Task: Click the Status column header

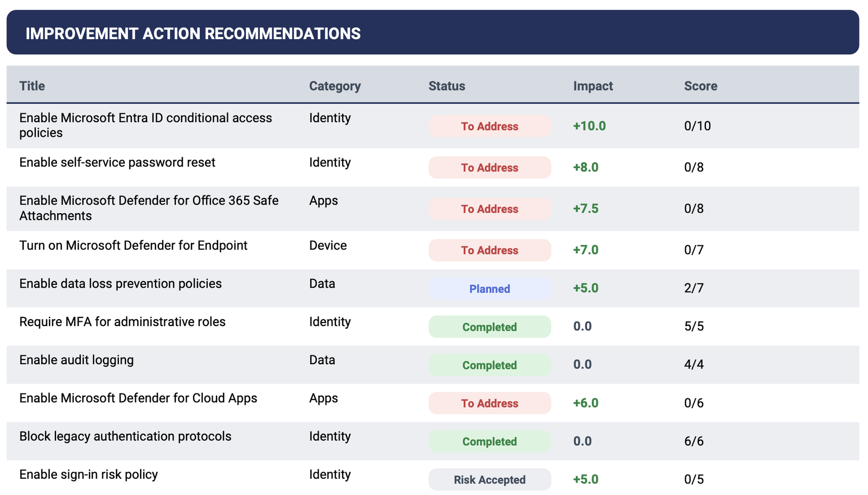Action: click(x=446, y=86)
